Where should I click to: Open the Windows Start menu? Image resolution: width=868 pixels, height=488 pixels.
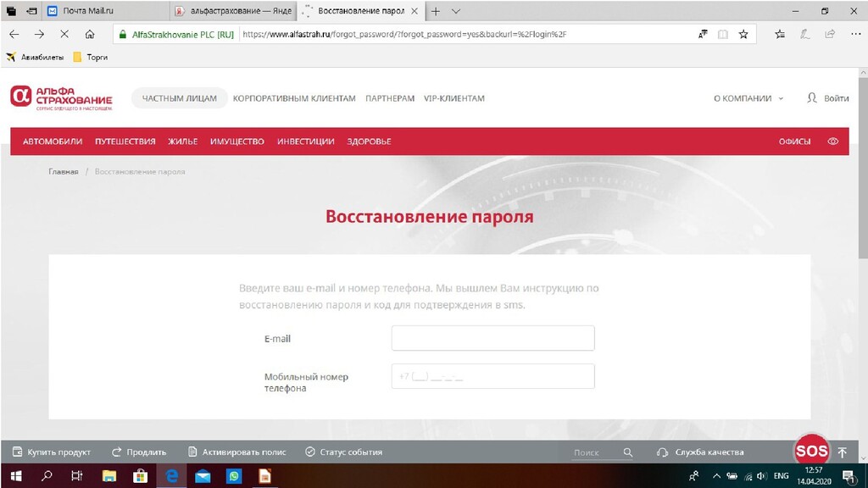[16, 476]
